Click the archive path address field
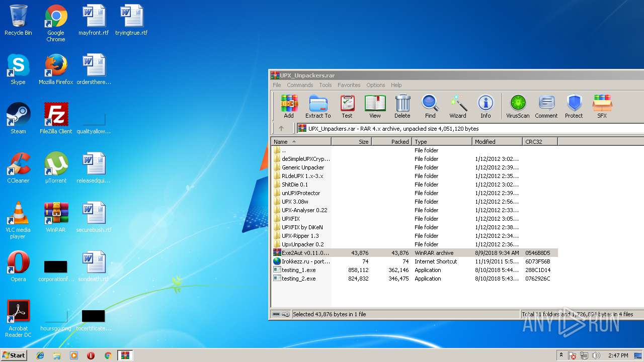Screen dimensions: 644x362 (469, 129)
